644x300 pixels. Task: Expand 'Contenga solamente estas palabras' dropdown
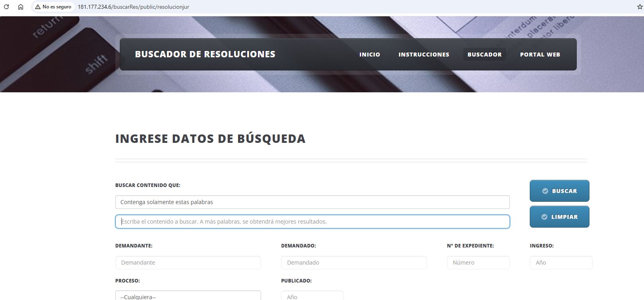click(312, 202)
